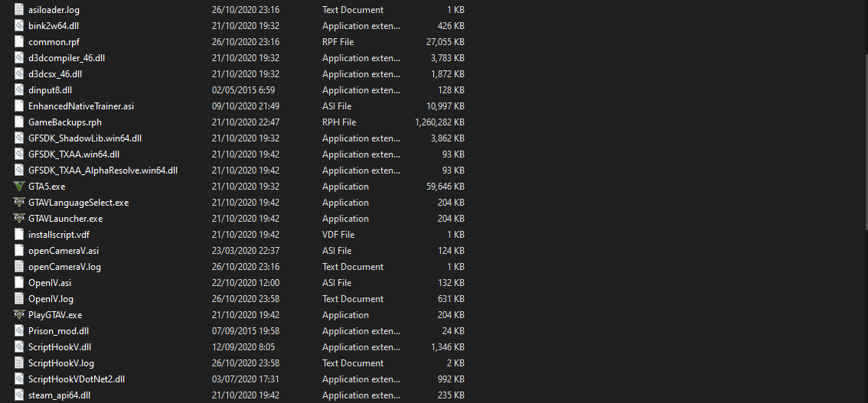Click the dinput8.dll file icon
Screen dimensions: 868x403
click(19, 89)
